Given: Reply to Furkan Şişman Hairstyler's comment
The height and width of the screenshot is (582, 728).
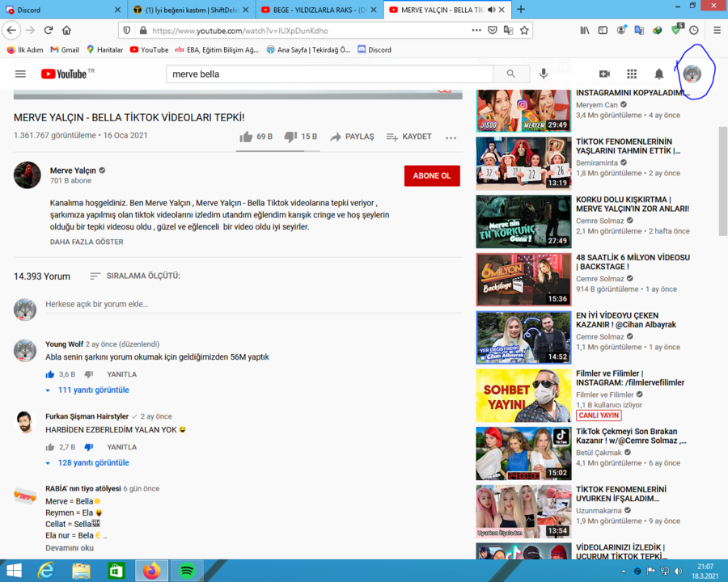Looking at the screenshot, I should pos(121,447).
